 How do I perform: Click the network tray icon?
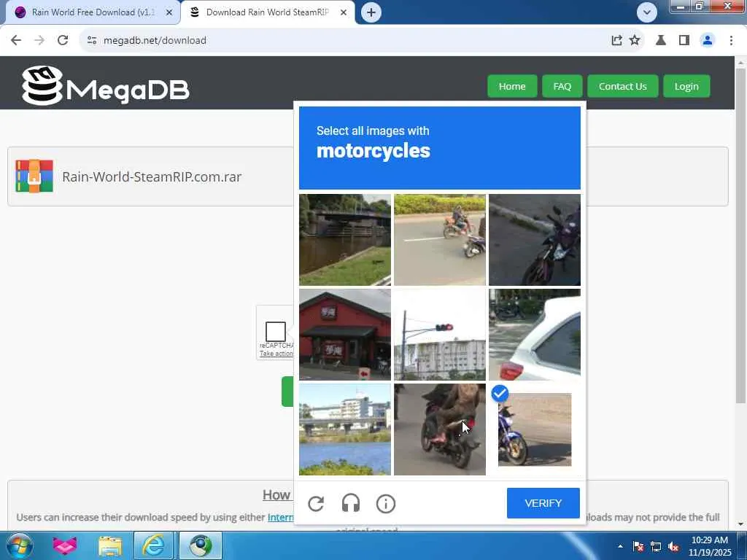click(656, 546)
